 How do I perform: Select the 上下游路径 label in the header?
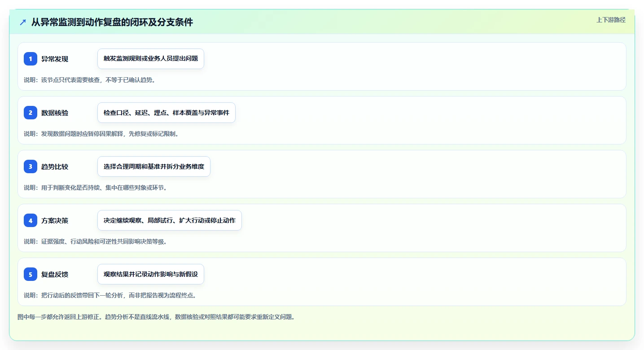(611, 20)
